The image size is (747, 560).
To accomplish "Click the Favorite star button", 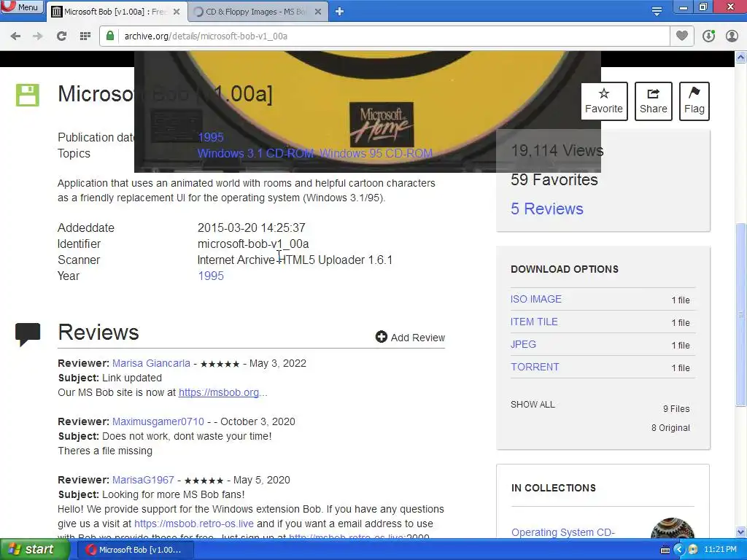I will [x=603, y=101].
